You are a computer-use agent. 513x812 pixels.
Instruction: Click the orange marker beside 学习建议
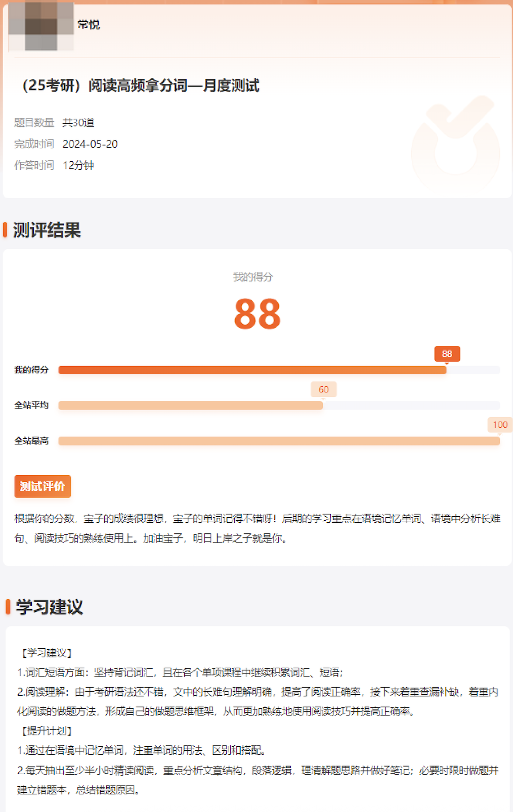(x=8, y=607)
